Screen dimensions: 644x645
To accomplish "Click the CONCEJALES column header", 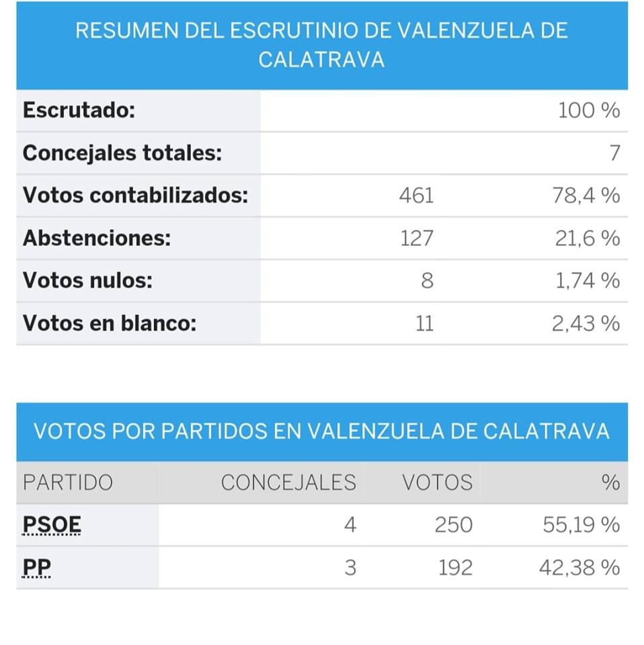I will point(288,482).
